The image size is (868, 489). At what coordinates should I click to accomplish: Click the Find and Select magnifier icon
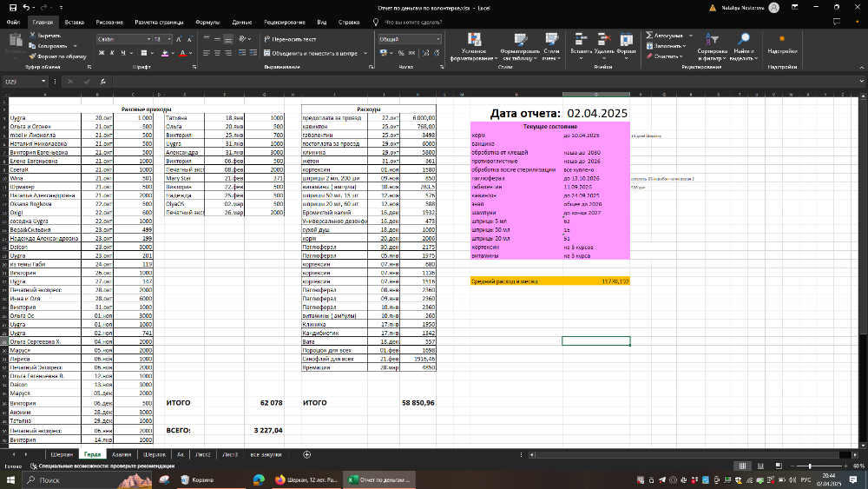tap(743, 38)
